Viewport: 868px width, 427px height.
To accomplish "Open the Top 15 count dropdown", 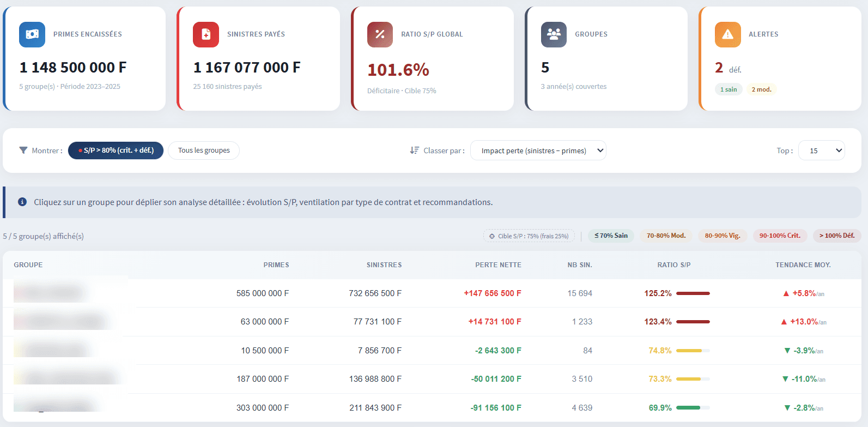I will (x=821, y=151).
